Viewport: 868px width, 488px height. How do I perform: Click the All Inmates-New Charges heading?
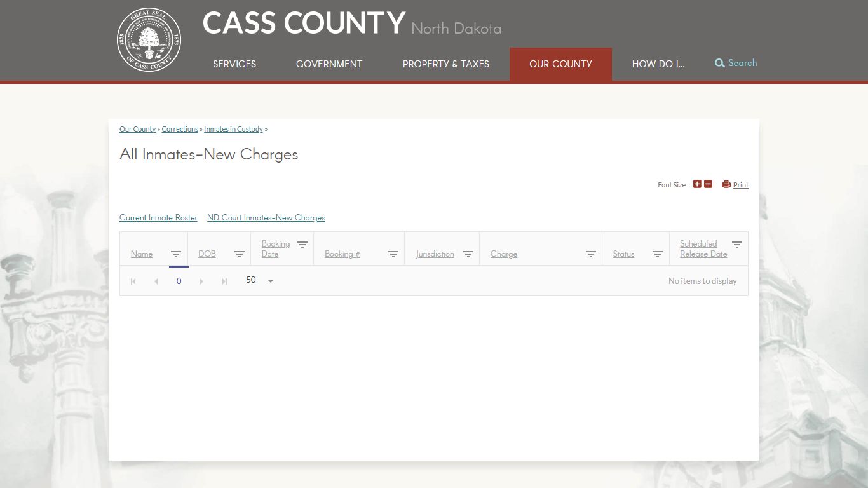tap(209, 154)
